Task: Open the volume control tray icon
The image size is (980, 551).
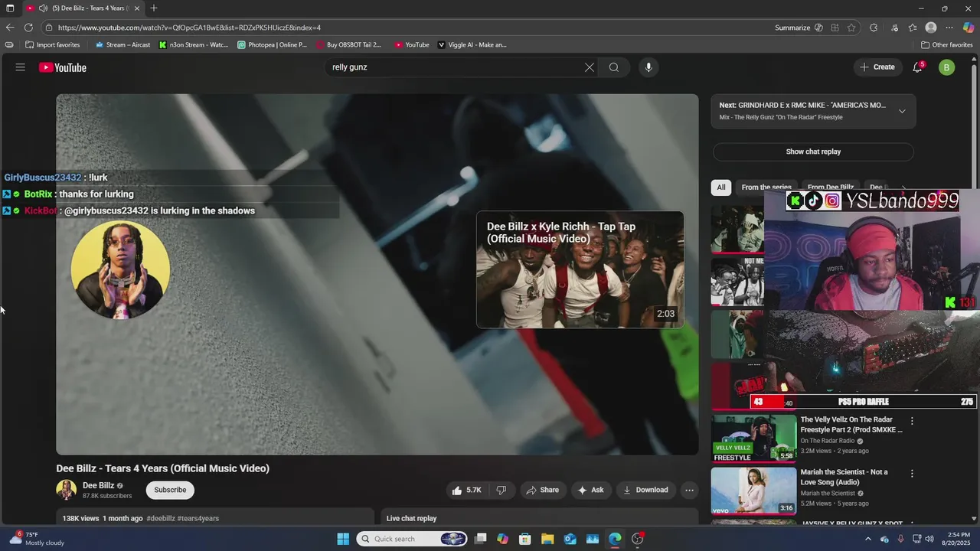Action: coord(929,539)
